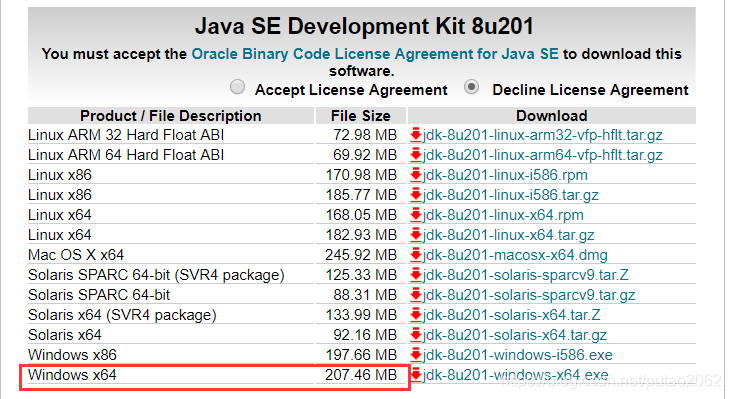Click the 72.98 MB file size cell
The height and width of the screenshot is (399, 731).
click(365, 135)
